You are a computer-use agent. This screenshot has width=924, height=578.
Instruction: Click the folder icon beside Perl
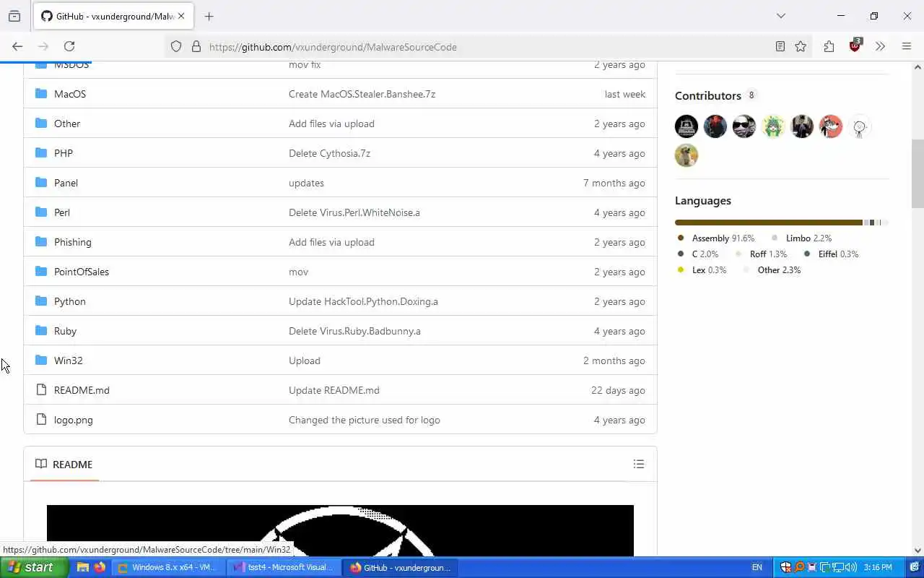tap(41, 212)
